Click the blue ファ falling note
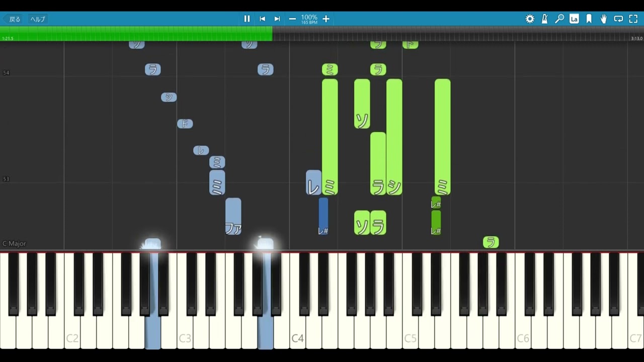 pyautogui.click(x=233, y=216)
